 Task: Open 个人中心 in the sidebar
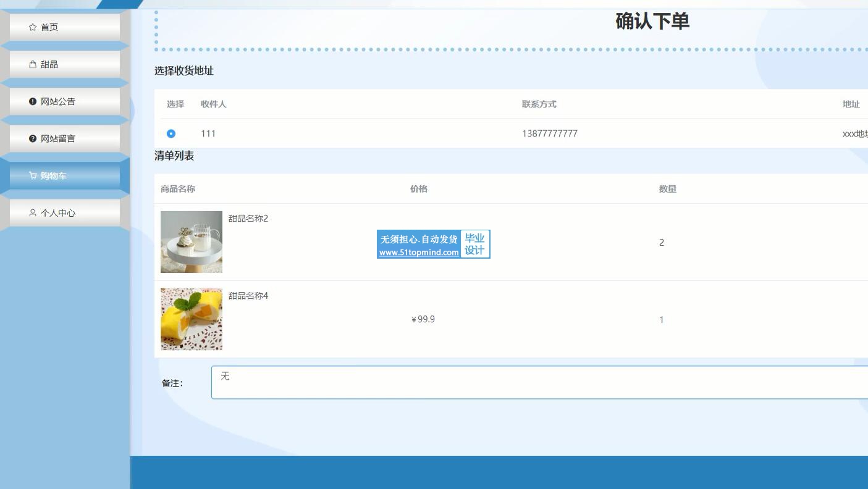coord(65,212)
